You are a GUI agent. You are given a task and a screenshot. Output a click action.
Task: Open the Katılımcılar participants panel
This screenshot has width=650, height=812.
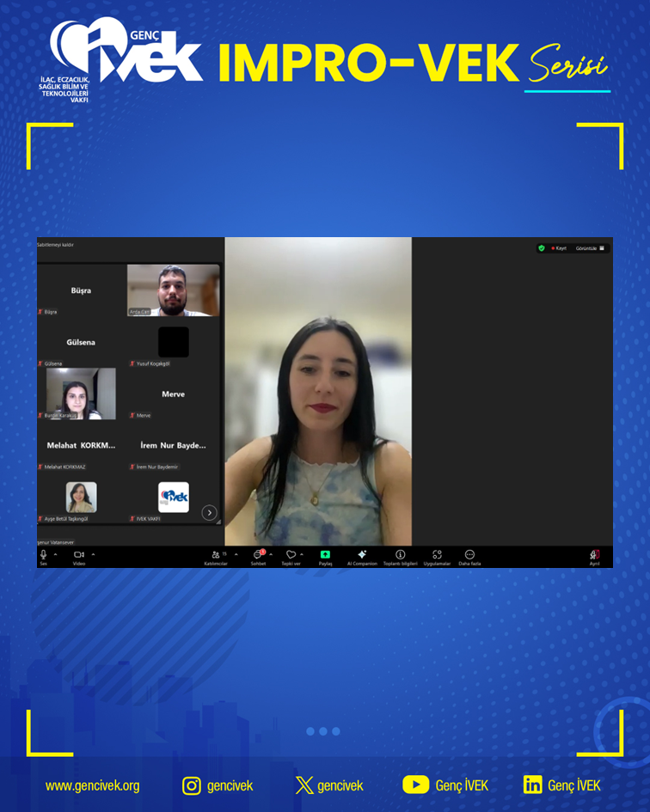(x=215, y=555)
